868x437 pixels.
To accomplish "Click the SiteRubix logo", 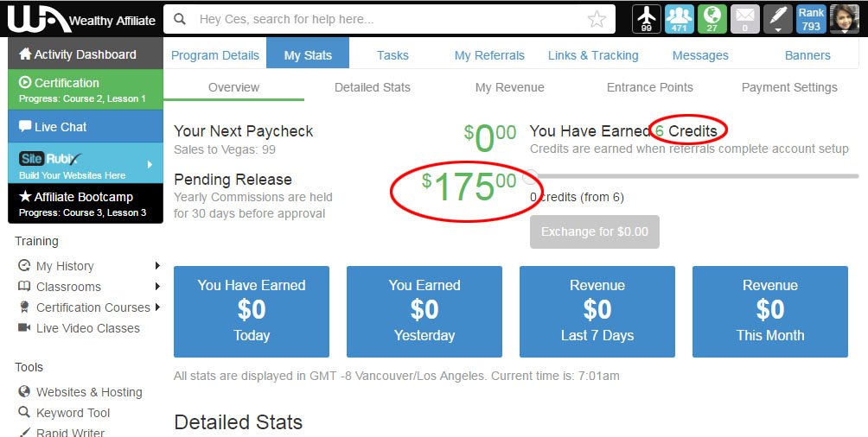I will 50,159.
